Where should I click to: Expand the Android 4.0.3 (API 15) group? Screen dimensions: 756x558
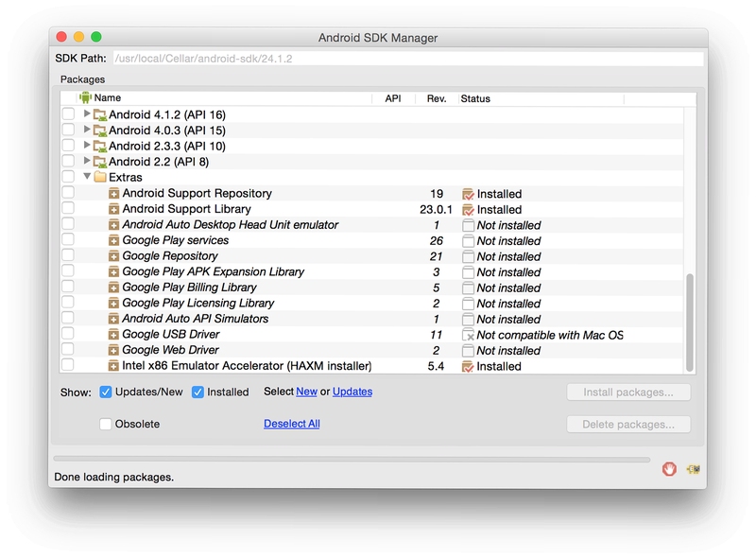87,130
